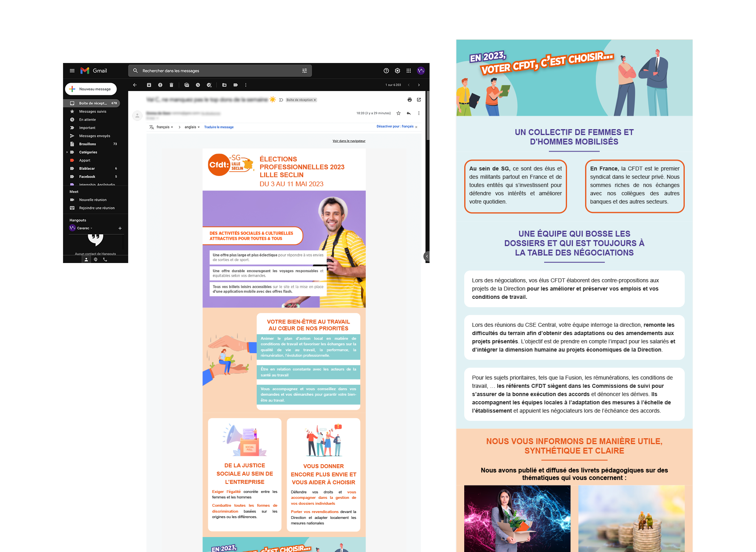Image resolution: width=756 pixels, height=552 pixels.
Task: Apply a label to the message
Action: (235, 85)
